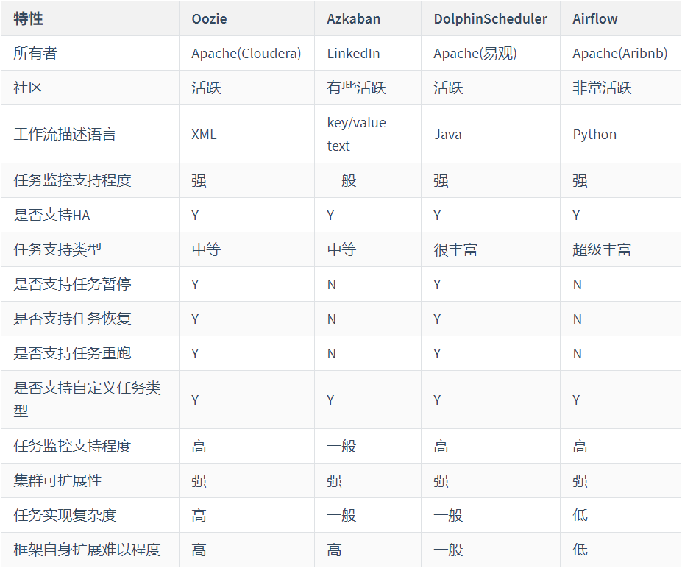Viewport: 682px width, 568px height.
Task: Click the 是否支持任务恢复 row label
Action: pos(72,318)
